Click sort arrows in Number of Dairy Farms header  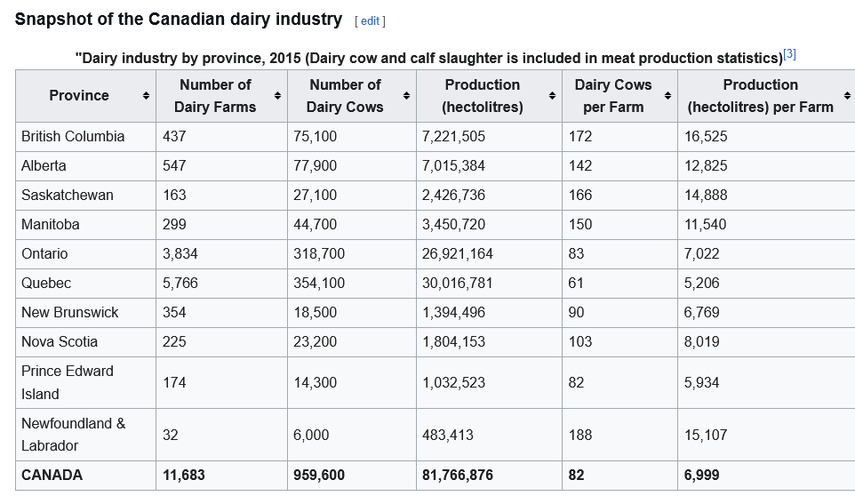tap(277, 96)
